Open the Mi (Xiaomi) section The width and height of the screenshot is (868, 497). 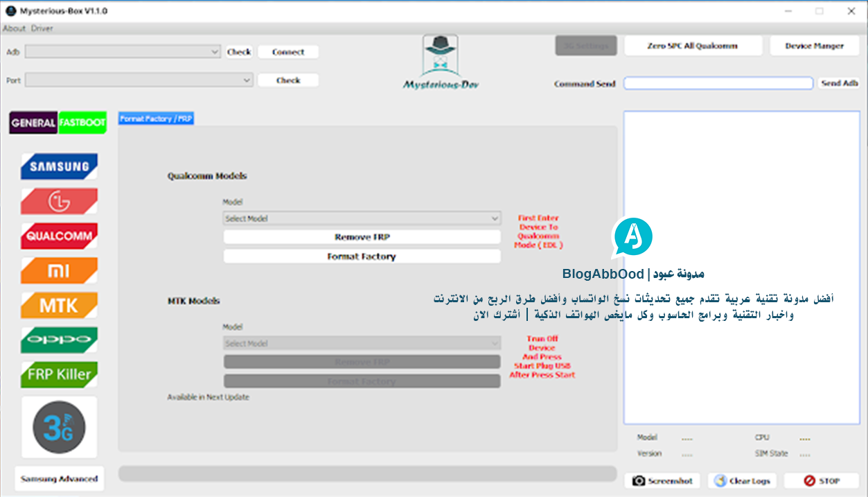(x=59, y=270)
